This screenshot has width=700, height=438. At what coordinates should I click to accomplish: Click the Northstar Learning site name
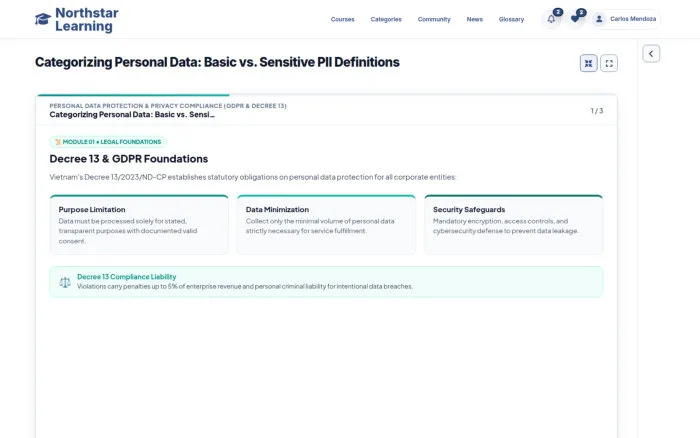[87, 20]
